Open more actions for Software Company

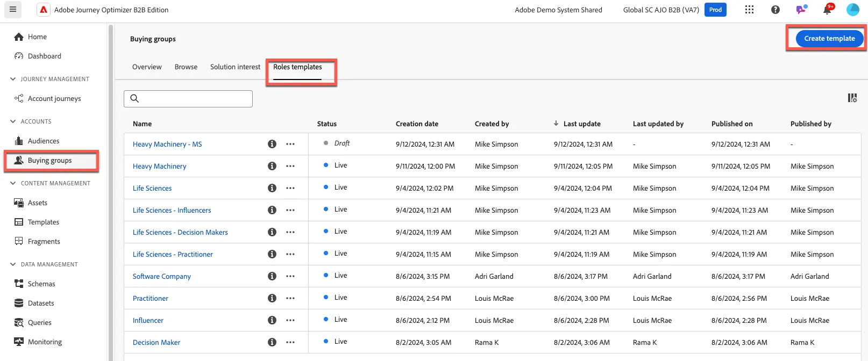click(x=290, y=276)
